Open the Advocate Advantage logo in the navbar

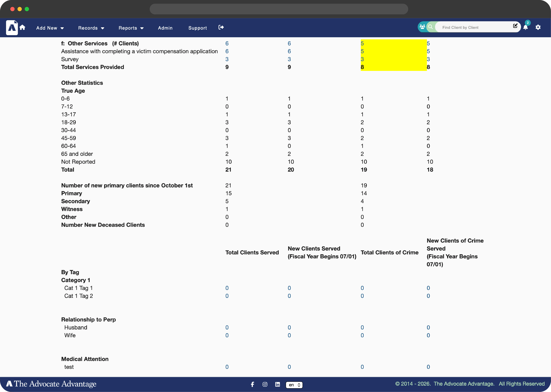[x=12, y=28]
